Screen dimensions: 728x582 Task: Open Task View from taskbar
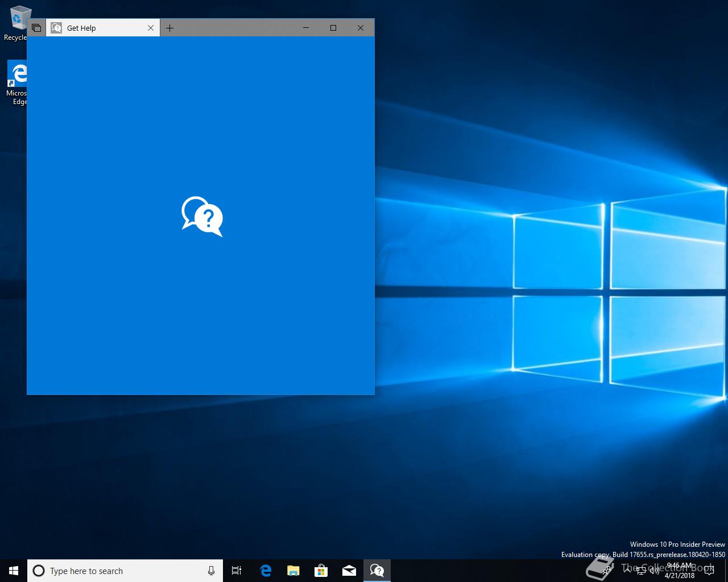(237, 571)
